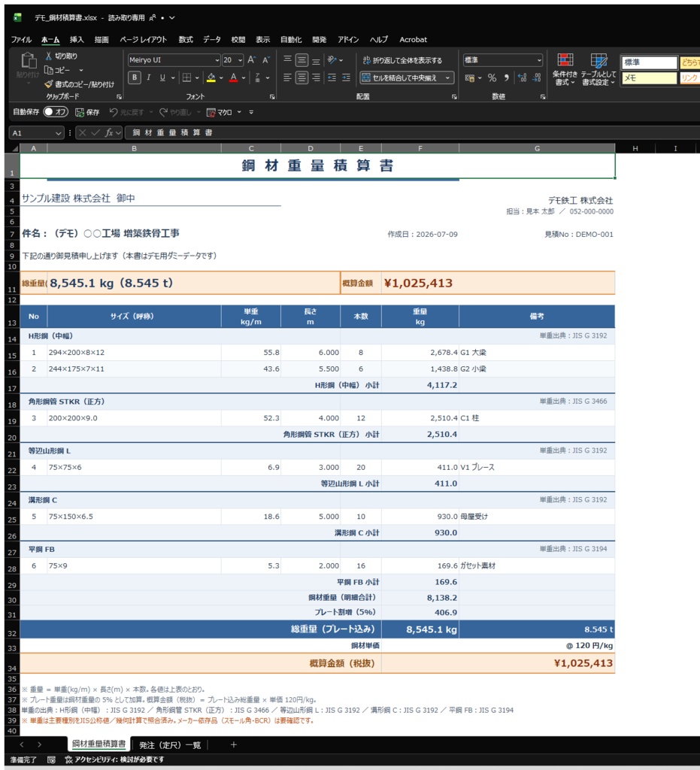Expand the fill color dropdown arrow
The width and height of the screenshot is (700, 770).
(x=221, y=77)
